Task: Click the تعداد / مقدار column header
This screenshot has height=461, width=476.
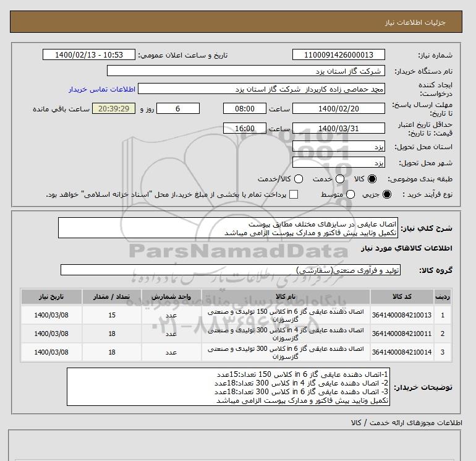Action: pyautogui.click(x=112, y=296)
